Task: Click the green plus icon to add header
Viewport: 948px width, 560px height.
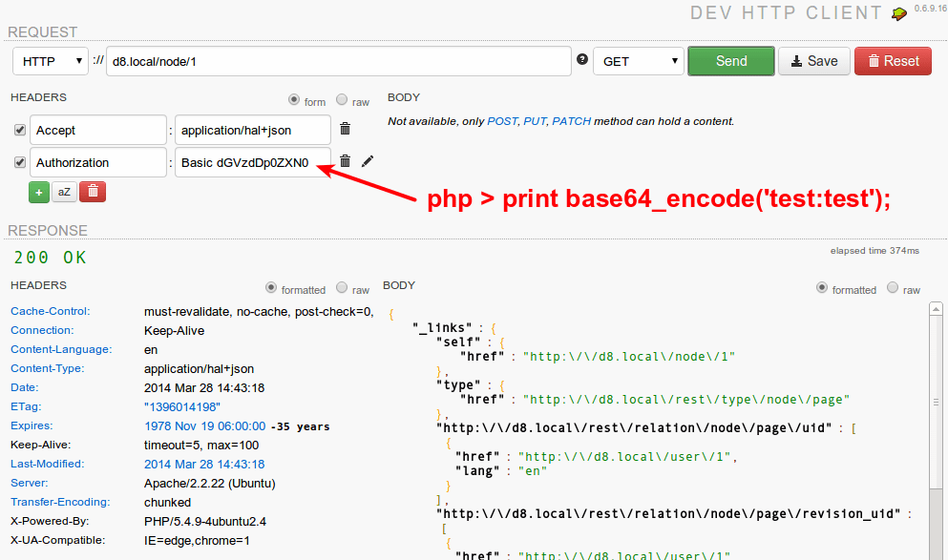Action: point(38,192)
